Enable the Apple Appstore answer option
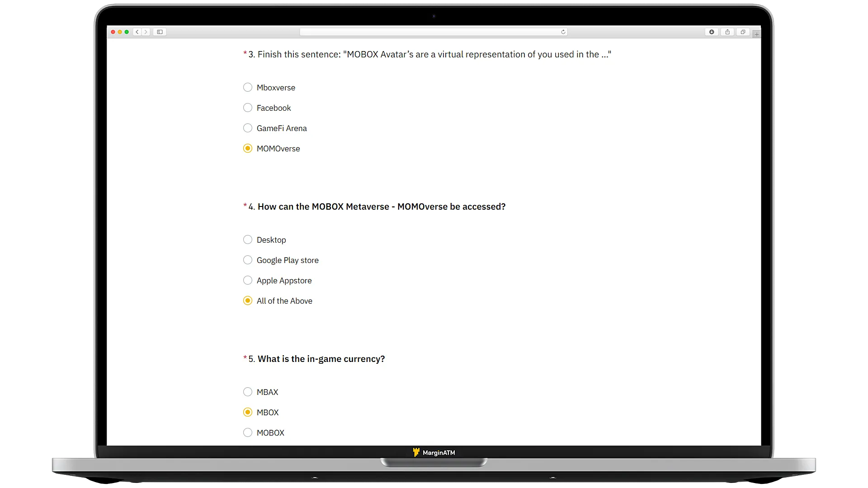 (x=247, y=280)
